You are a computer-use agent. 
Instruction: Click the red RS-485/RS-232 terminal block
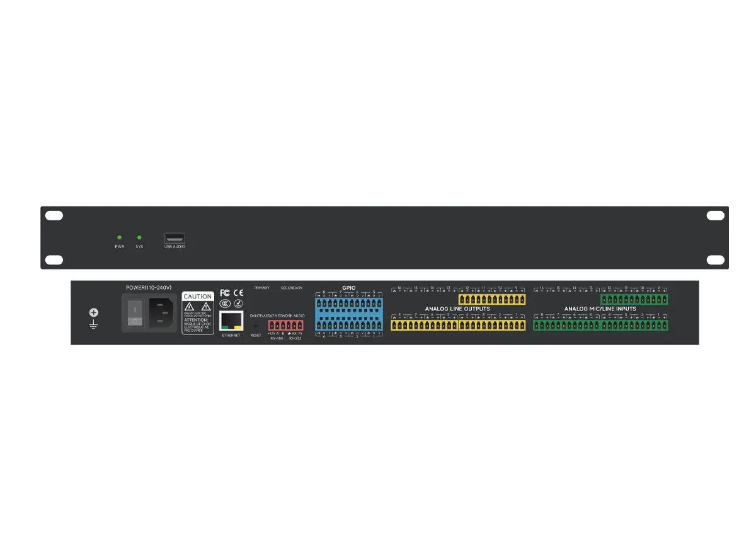(x=285, y=325)
